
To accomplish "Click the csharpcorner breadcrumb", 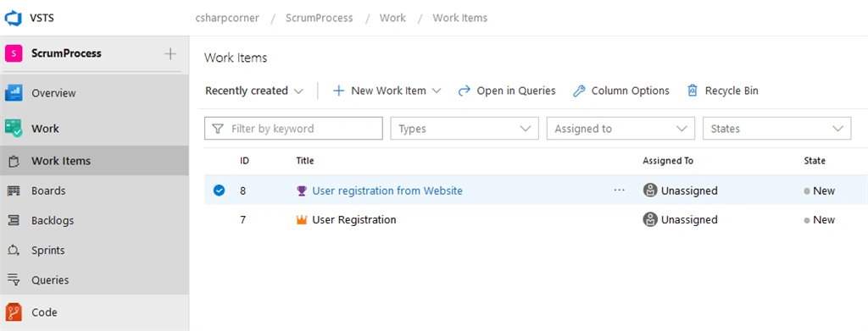I will coord(227,18).
